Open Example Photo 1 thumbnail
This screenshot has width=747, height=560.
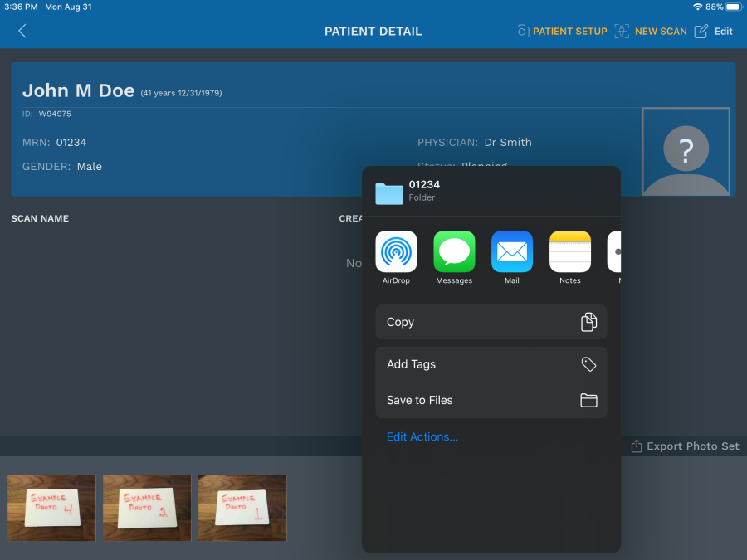[x=242, y=508]
